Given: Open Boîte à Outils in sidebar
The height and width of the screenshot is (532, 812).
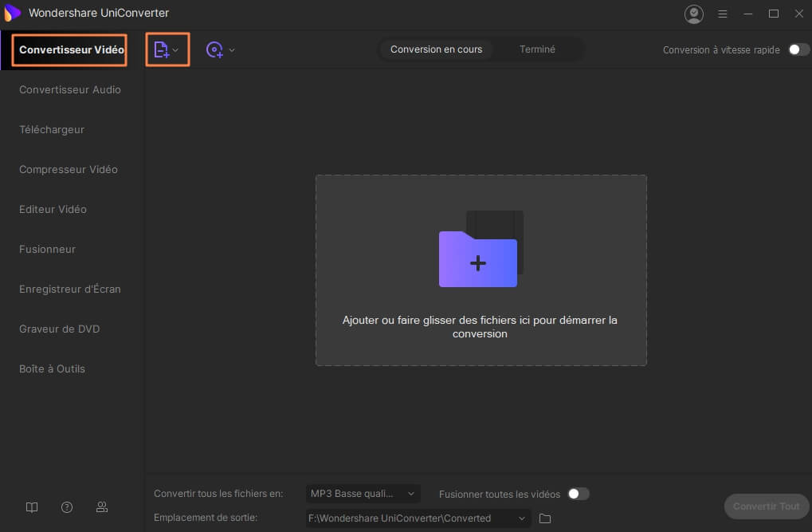Looking at the screenshot, I should click(x=52, y=368).
